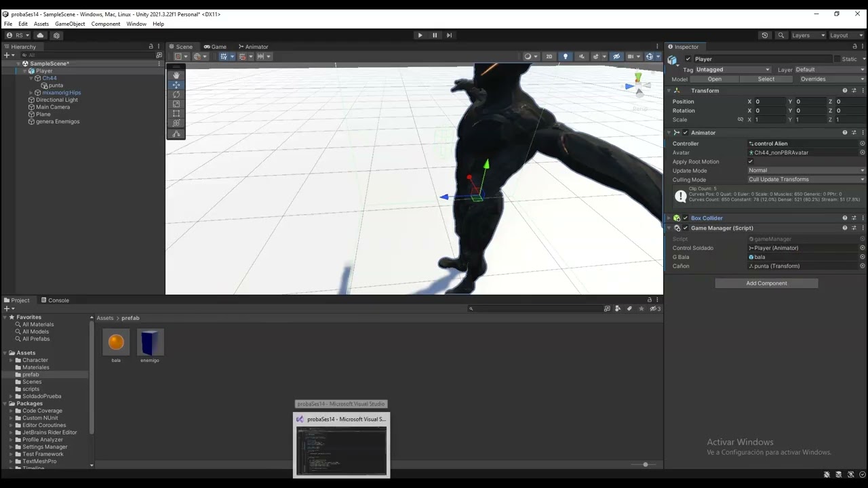Viewport: 868px width, 488px height.
Task: Switch to the Animator tab
Action: point(253,47)
